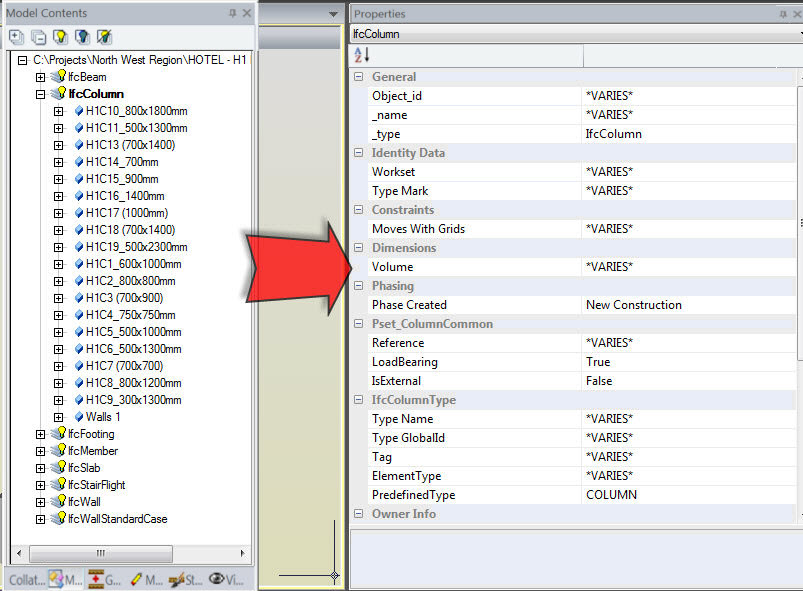The image size is (803, 591).
Task: Collapse the Identity Data properties group
Action: 358,153
